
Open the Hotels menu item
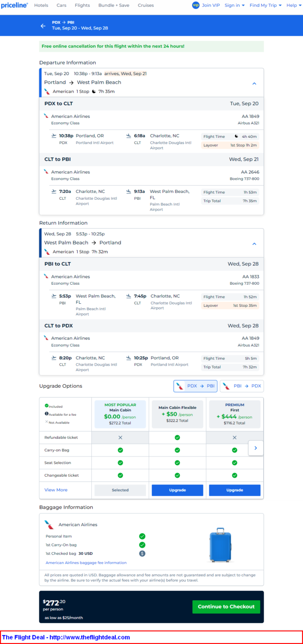pyautogui.click(x=41, y=5)
